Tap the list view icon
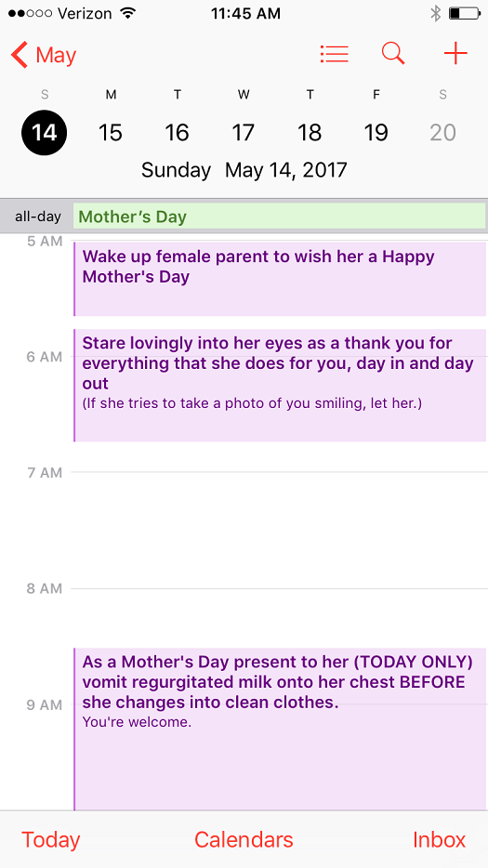The image size is (488, 868). 334,54
